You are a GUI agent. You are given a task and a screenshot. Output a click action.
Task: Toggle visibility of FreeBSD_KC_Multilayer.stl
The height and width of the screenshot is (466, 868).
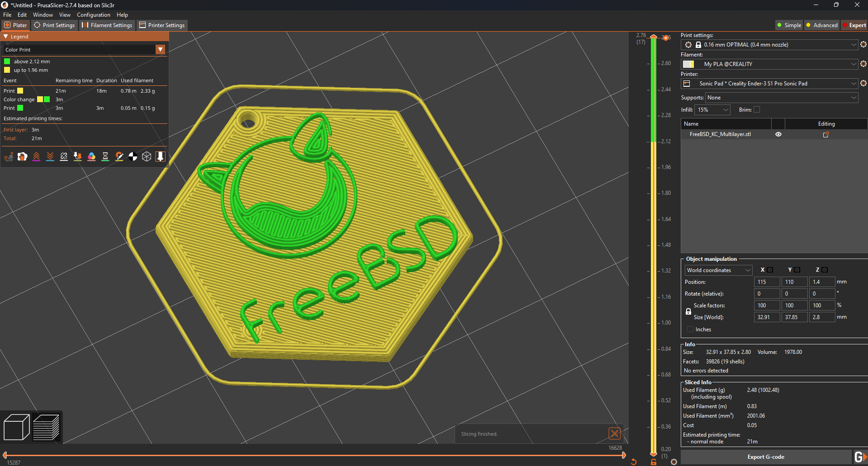tap(778, 134)
